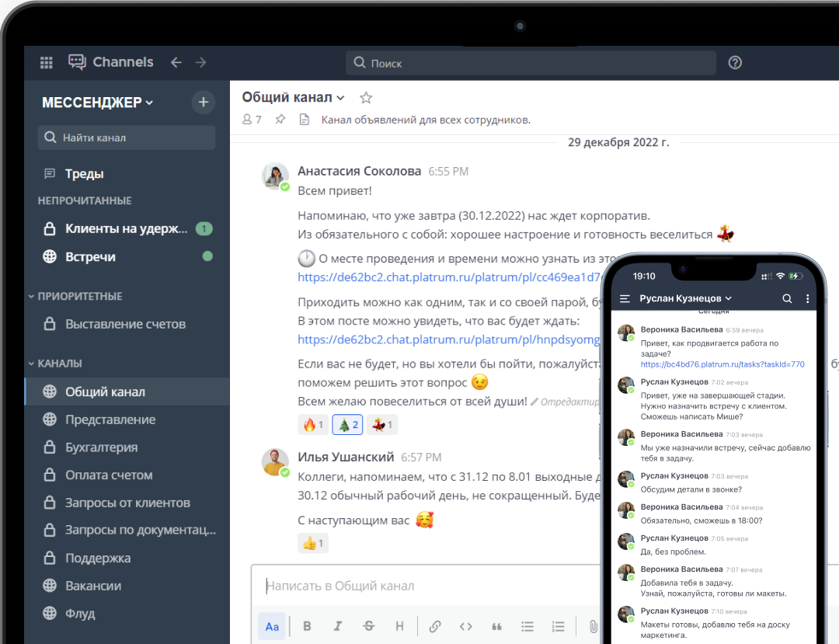This screenshot has width=839, height=644.
Task: Open the cc469ea1d7 platrum link
Action: click(449, 277)
